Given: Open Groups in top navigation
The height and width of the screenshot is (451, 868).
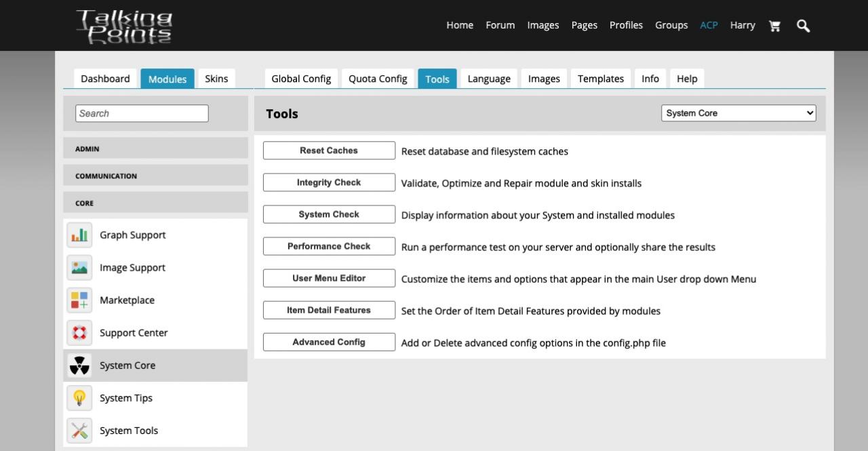Looking at the screenshot, I should pyautogui.click(x=671, y=25).
